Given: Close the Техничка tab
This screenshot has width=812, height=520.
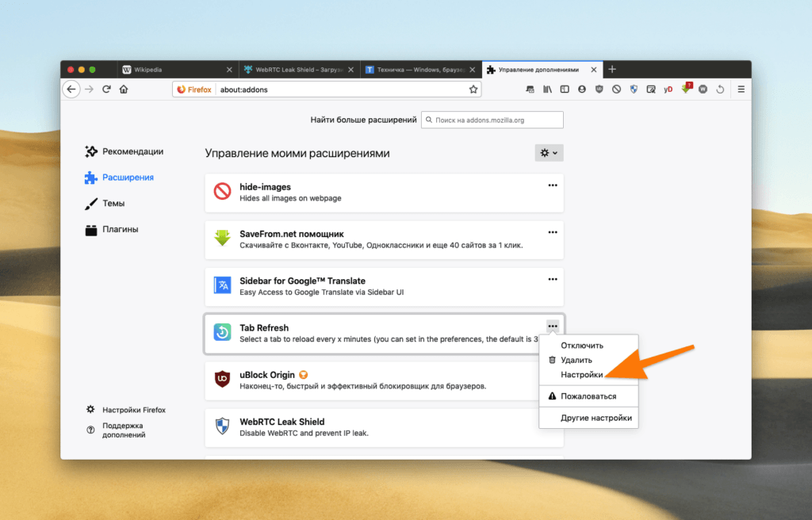Looking at the screenshot, I should click(x=473, y=70).
